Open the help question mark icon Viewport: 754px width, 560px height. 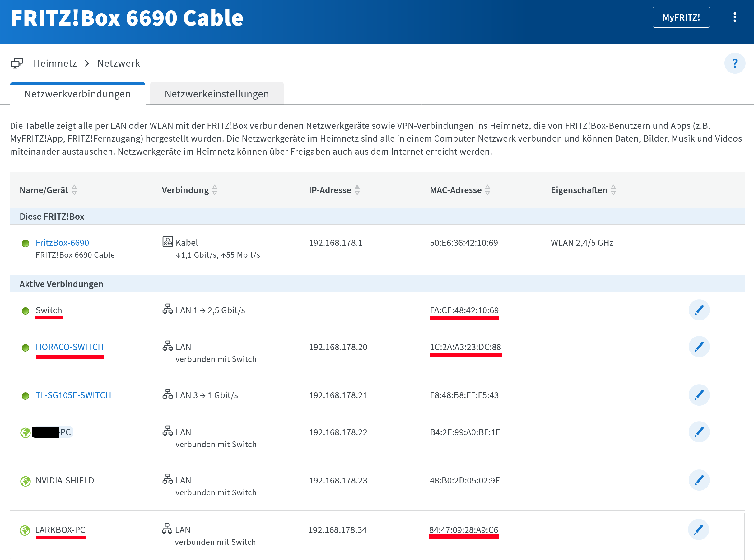[734, 63]
